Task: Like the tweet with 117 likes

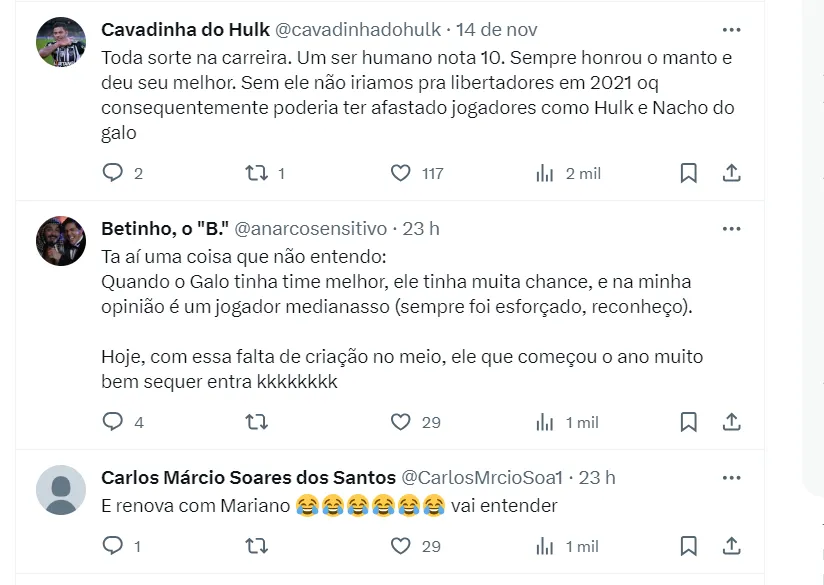Action: (x=400, y=173)
